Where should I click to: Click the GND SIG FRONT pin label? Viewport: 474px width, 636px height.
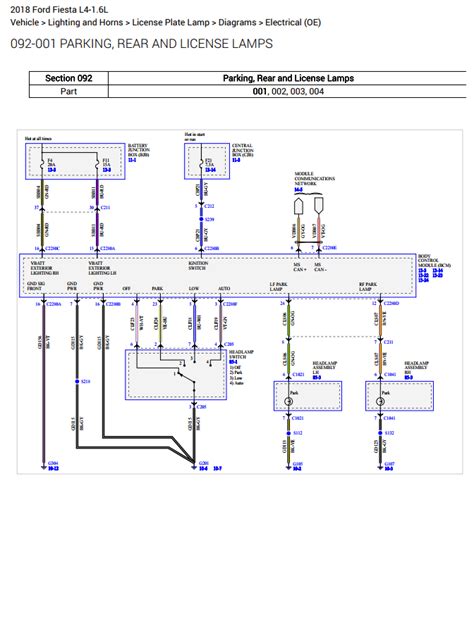pos(35,286)
